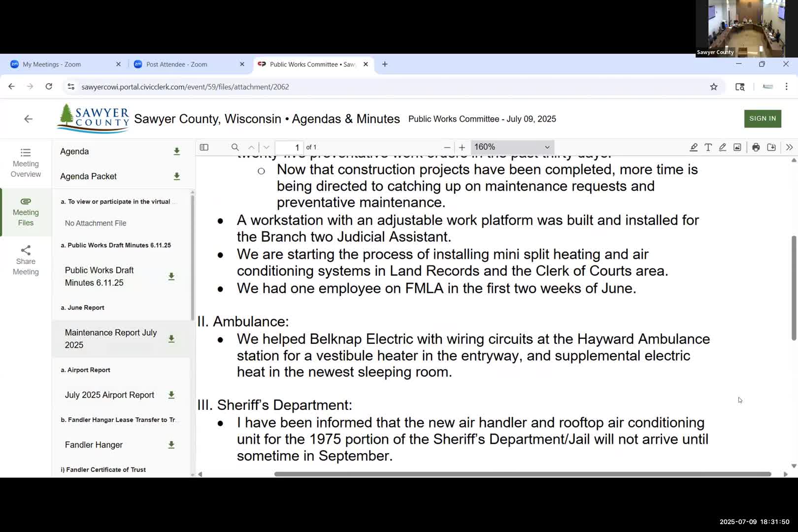Click 'III. Sheriff's Department:' heading in PDF
This screenshot has height=532, width=798.
coord(274,405)
